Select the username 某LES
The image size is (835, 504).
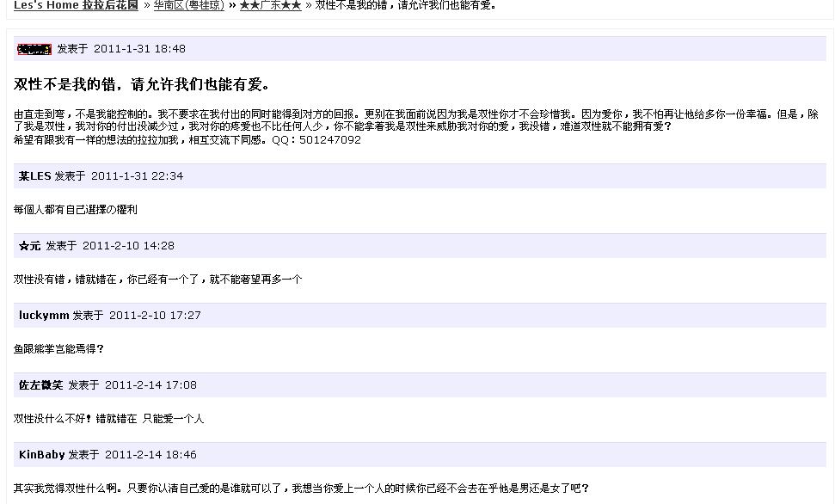point(34,176)
